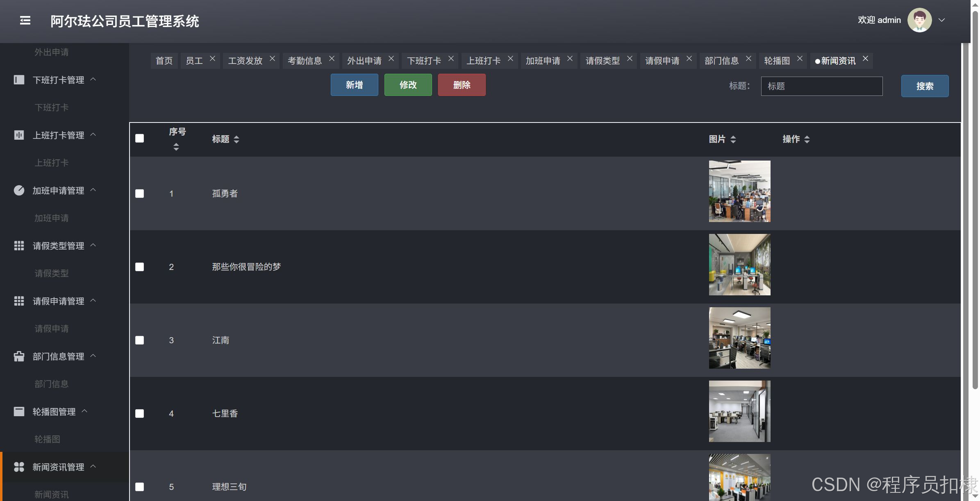The height and width of the screenshot is (501, 980).
Task: Check the select-all header checkbox
Action: point(140,138)
